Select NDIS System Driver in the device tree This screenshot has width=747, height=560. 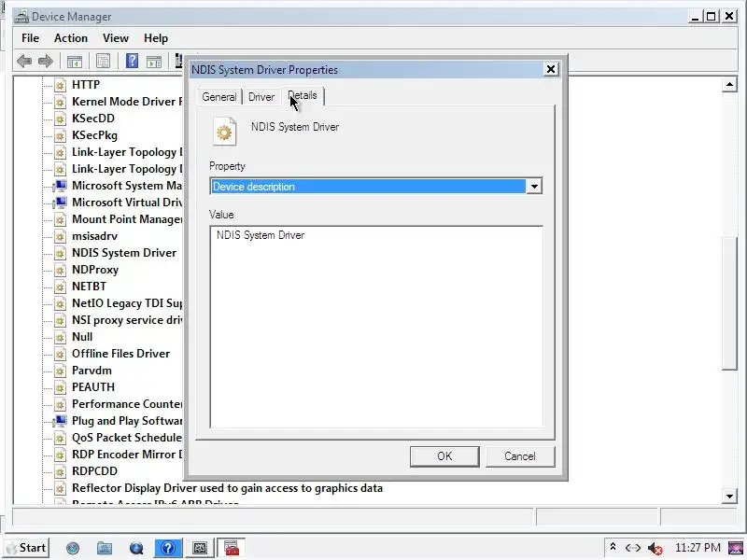pos(124,253)
